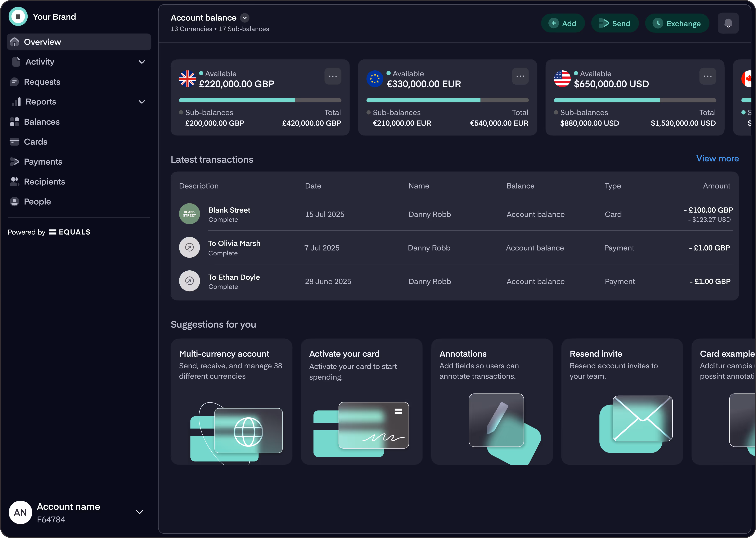The image size is (756, 538).
Task: Open the Recipients page
Action: [44, 182]
